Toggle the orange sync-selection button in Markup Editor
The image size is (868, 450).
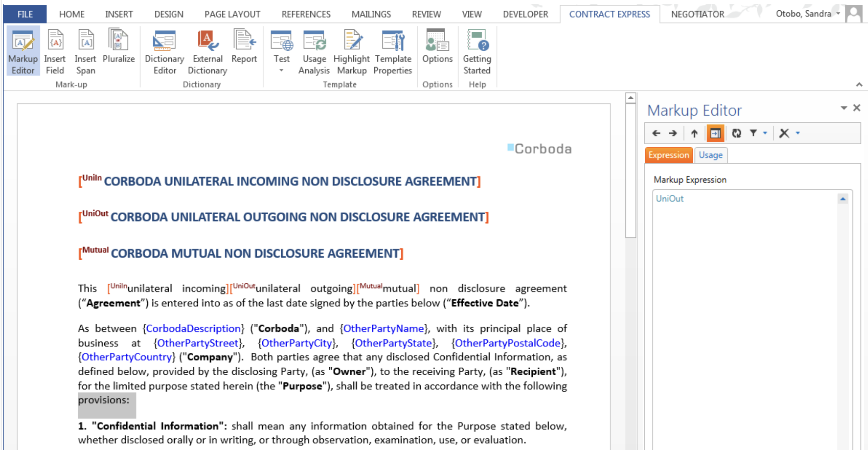(x=715, y=133)
